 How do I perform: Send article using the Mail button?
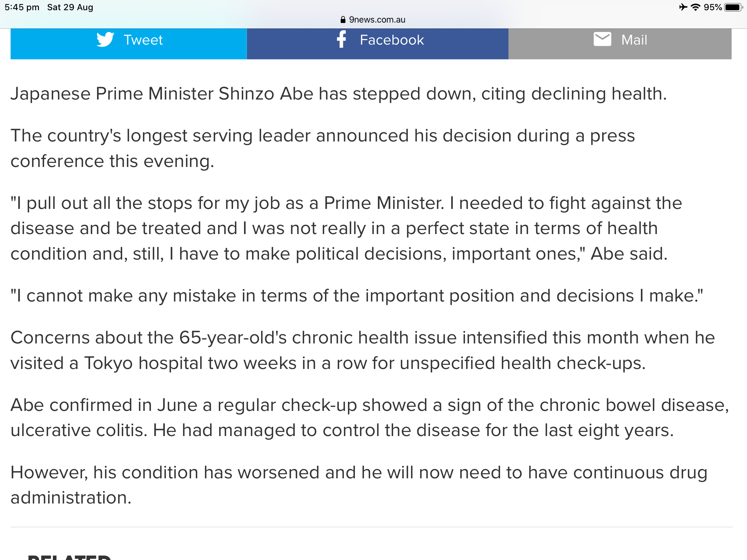pos(620,44)
